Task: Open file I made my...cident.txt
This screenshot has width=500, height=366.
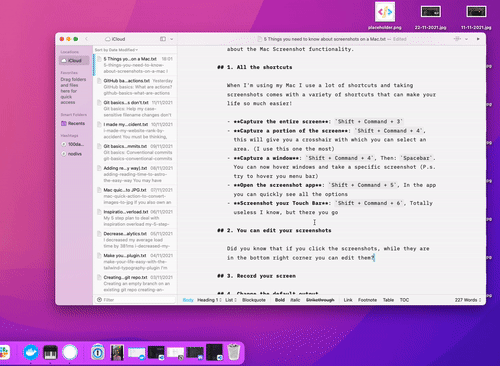Action: (135, 130)
